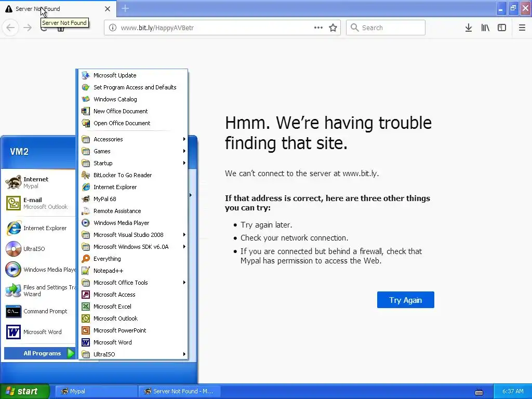Expand Microsoft Windows SDK v6.0A submenu
Image resolution: width=532 pixels, height=399 pixels.
coord(133,247)
